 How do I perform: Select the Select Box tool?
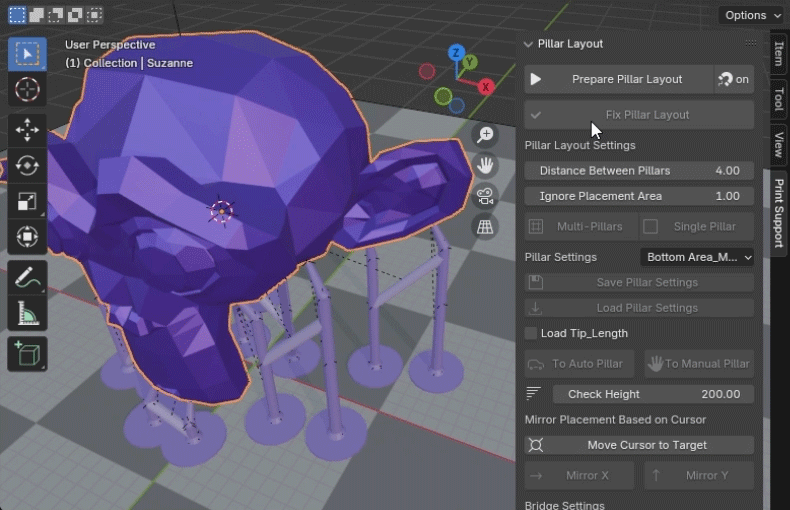[27, 53]
